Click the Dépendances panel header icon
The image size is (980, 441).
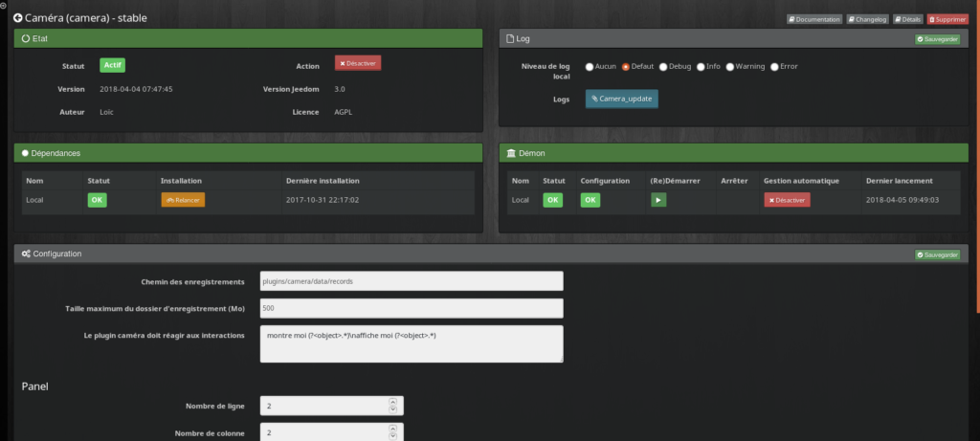pos(25,153)
